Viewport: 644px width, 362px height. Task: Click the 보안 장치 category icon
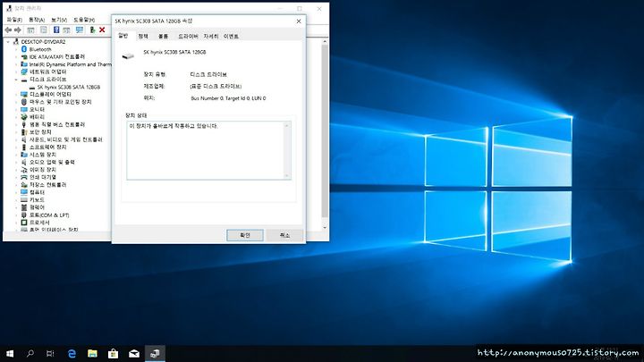coord(24,132)
